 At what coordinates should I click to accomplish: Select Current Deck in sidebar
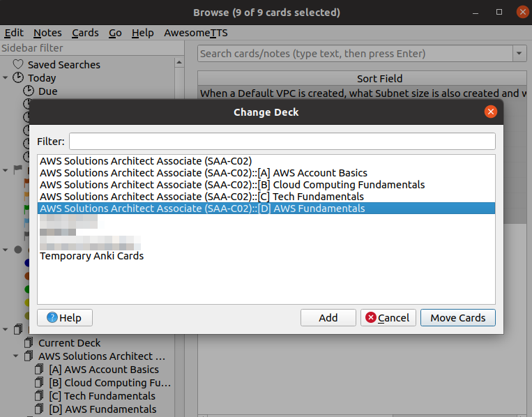click(69, 343)
